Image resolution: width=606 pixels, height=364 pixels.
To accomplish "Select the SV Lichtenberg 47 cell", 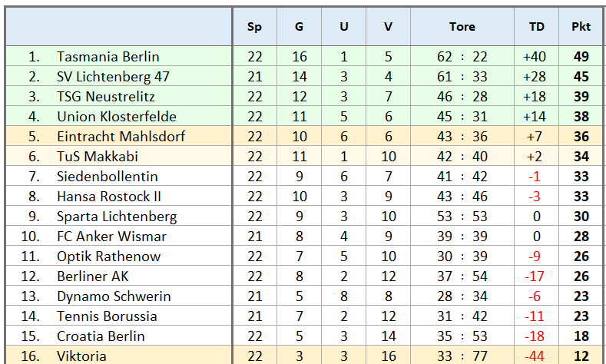I will click(x=113, y=77).
